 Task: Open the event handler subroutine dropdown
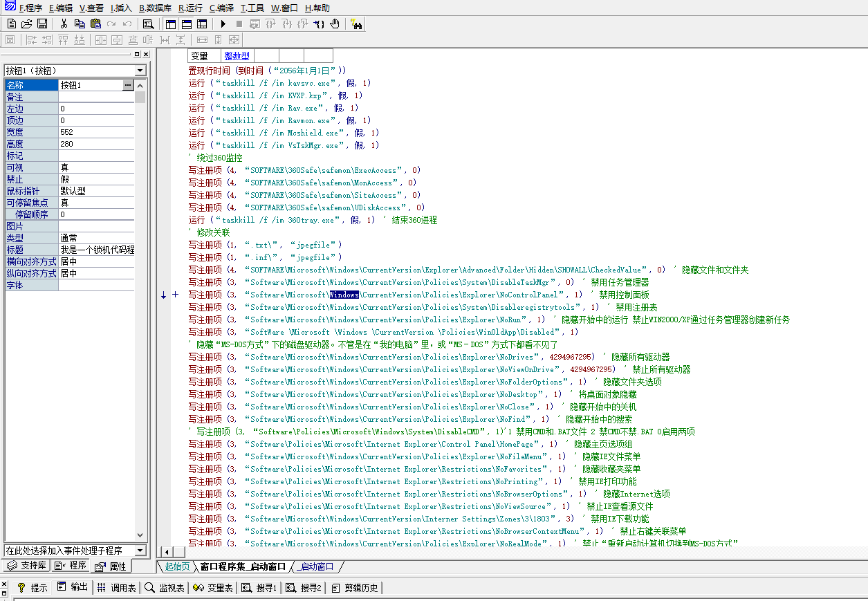pyautogui.click(x=141, y=551)
